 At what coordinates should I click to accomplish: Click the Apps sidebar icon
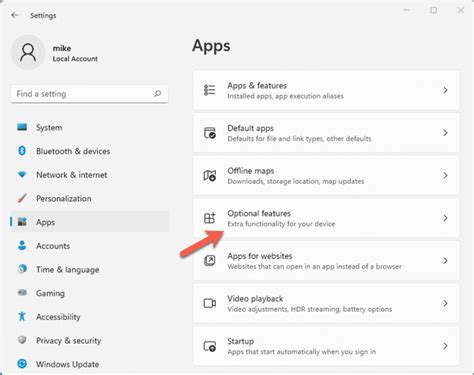coord(22,222)
